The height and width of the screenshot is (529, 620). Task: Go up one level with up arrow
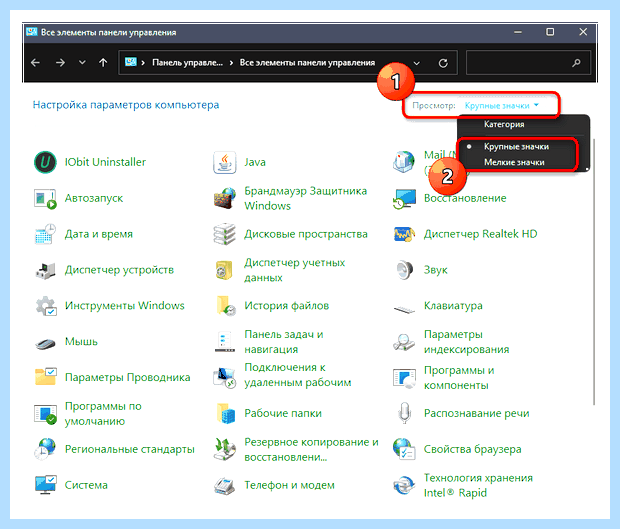tap(103, 62)
